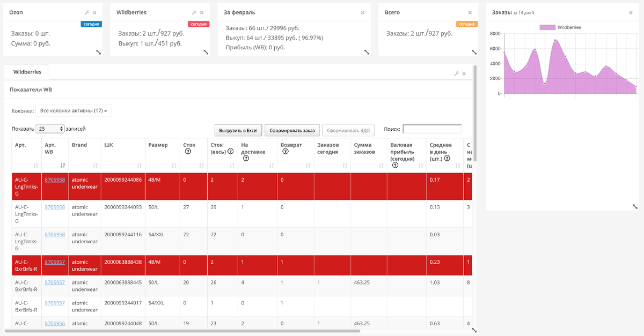Sort table by Размер column arrows
The height and width of the screenshot is (336, 644).
click(174, 166)
